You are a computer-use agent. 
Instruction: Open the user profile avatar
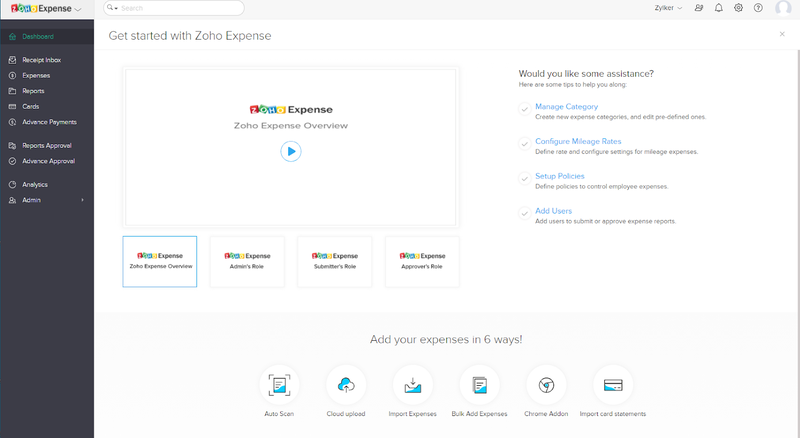(783, 8)
